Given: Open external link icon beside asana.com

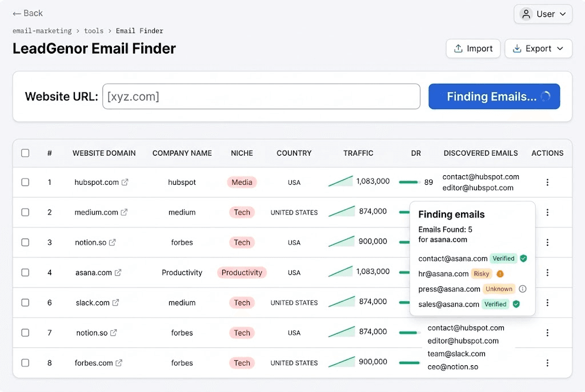Looking at the screenshot, I should (x=118, y=272).
